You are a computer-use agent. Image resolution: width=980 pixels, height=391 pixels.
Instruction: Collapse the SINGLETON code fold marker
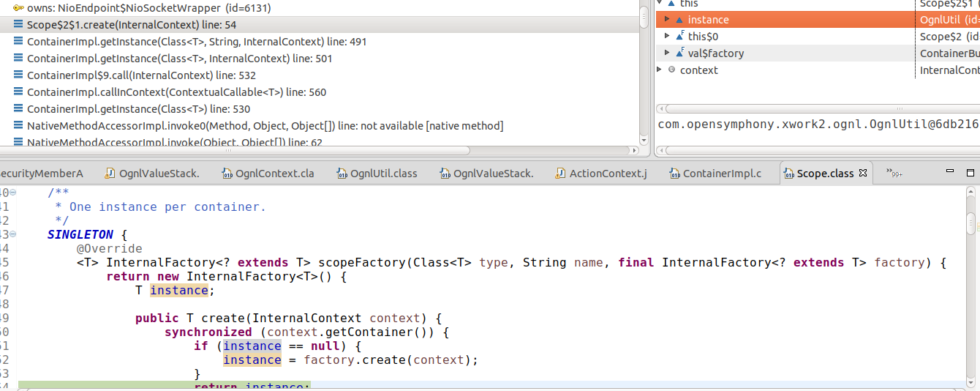click(14, 235)
